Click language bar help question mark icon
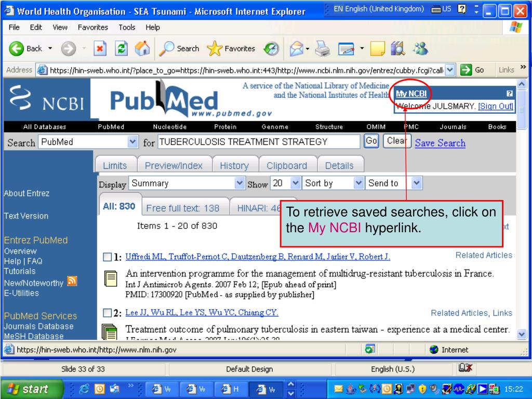The width and height of the screenshot is (532, 399). (462, 9)
